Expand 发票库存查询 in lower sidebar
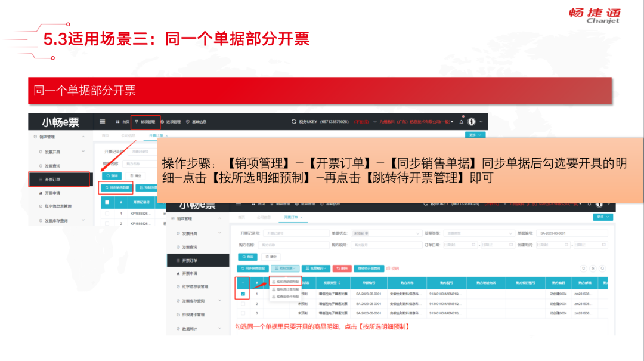The width and height of the screenshot is (644, 361). (220, 301)
